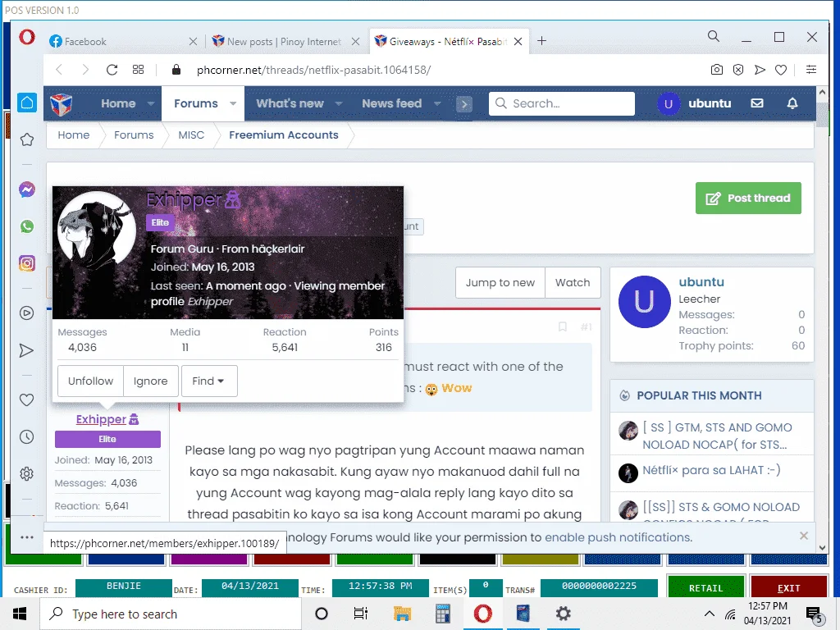Open the tab grid start page icon
Screen dimensions: 840x630
(138, 70)
